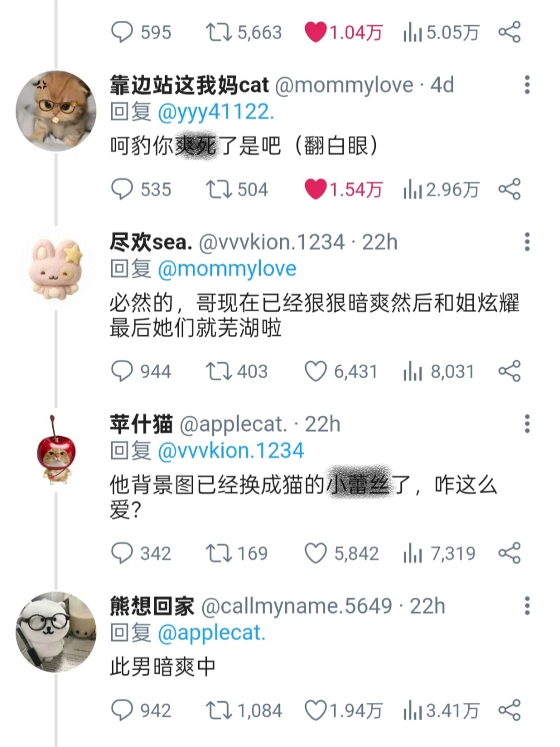The image size is (560, 747).
Task: View the cat-with-glasses avatar profile
Action: (56, 110)
